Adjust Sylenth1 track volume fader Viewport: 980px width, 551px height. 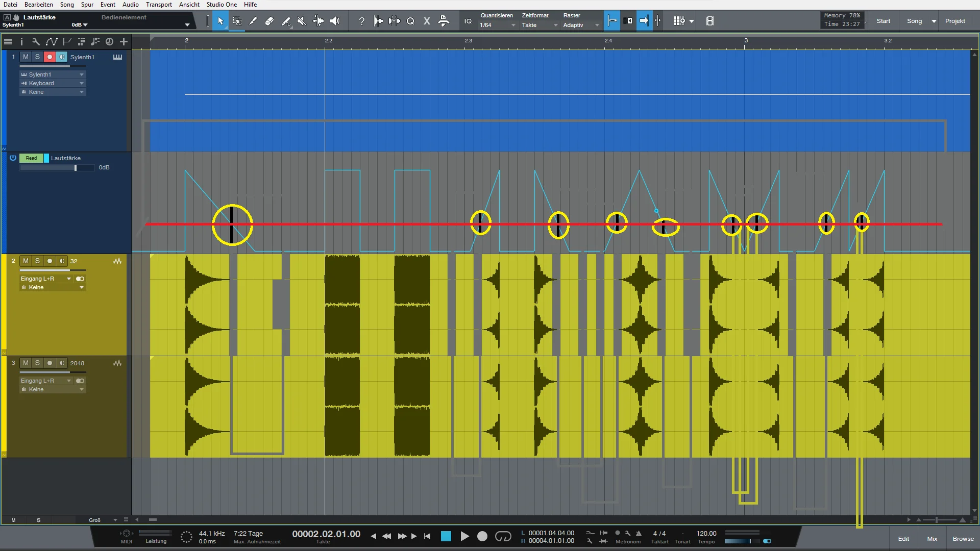coord(52,66)
